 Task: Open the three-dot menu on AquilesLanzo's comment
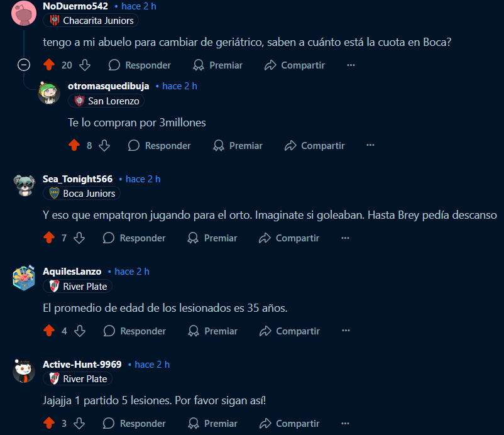(346, 331)
